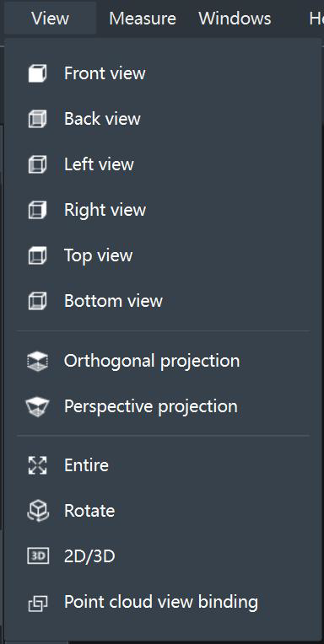
Task: Click the Orthogonal projection icon
Action: (x=37, y=362)
